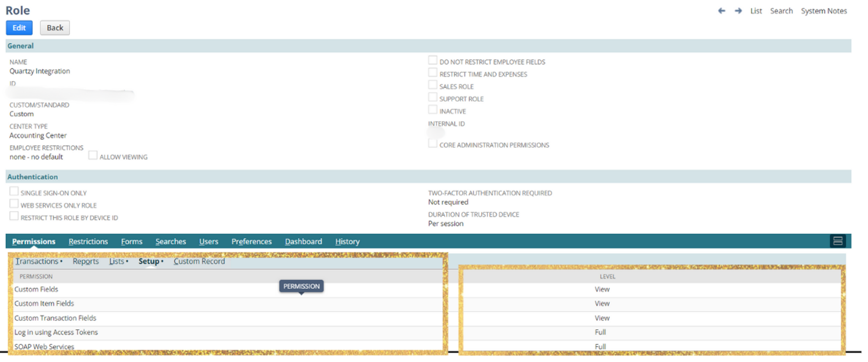
Task: Click the blue Edit button
Action: click(x=19, y=28)
